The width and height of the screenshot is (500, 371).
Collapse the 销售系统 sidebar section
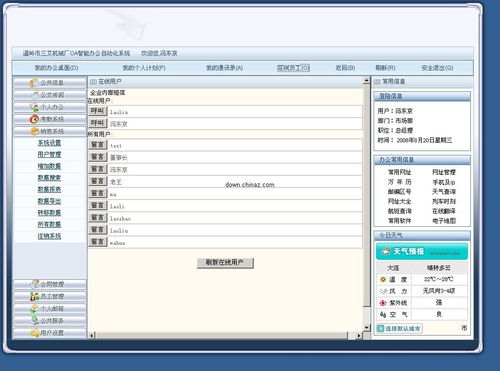[50, 131]
